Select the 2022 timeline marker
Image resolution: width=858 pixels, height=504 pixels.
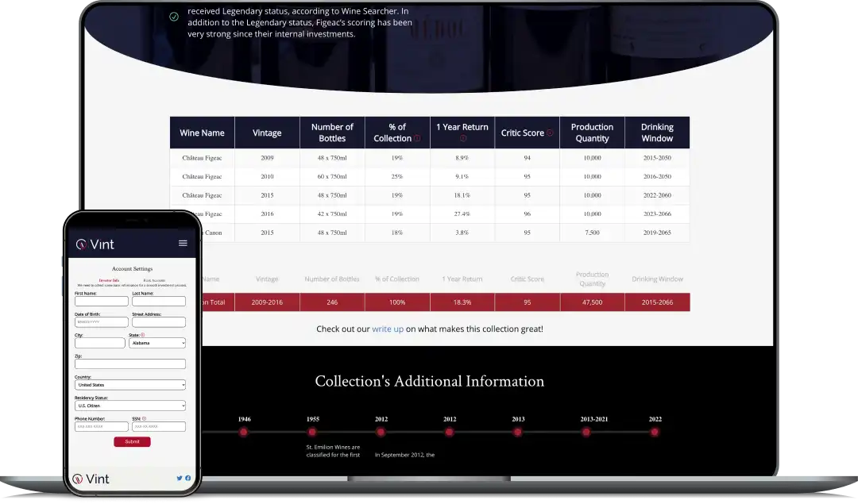pyautogui.click(x=655, y=432)
